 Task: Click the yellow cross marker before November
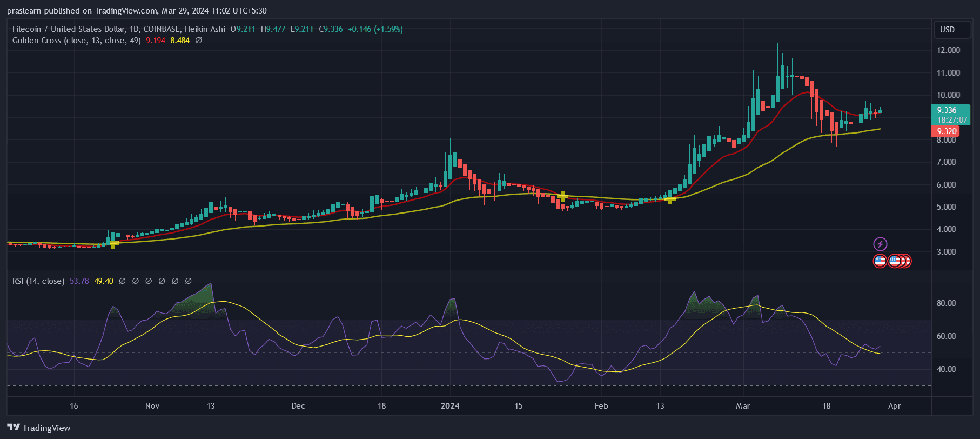click(x=114, y=244)
